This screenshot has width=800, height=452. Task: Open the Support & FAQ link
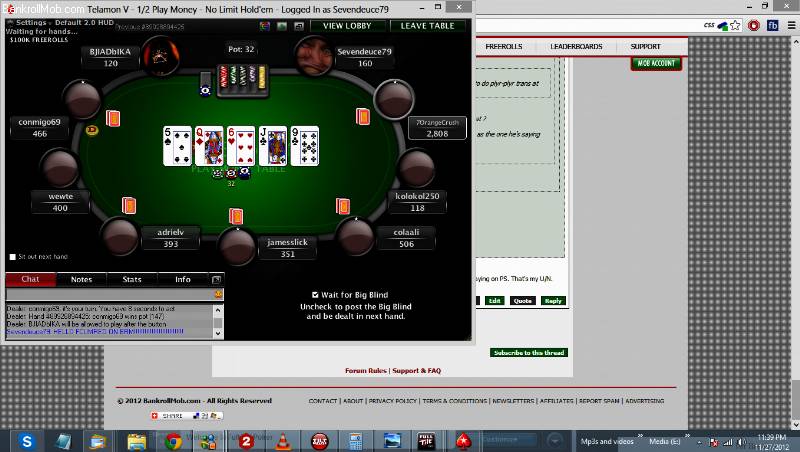pos(416,370)
